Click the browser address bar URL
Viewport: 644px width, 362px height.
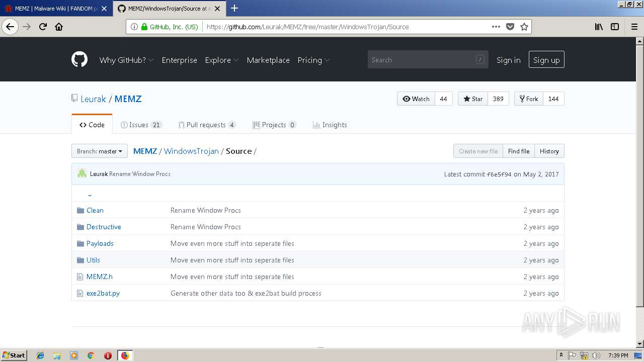tap(307, 27)
